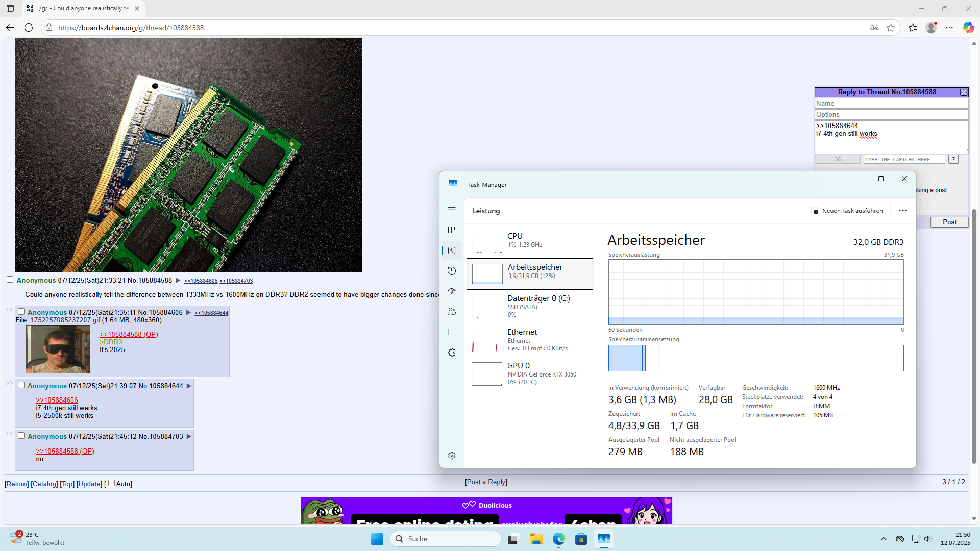Click quote link >>105884606 in reply

(x=57, y=400)
